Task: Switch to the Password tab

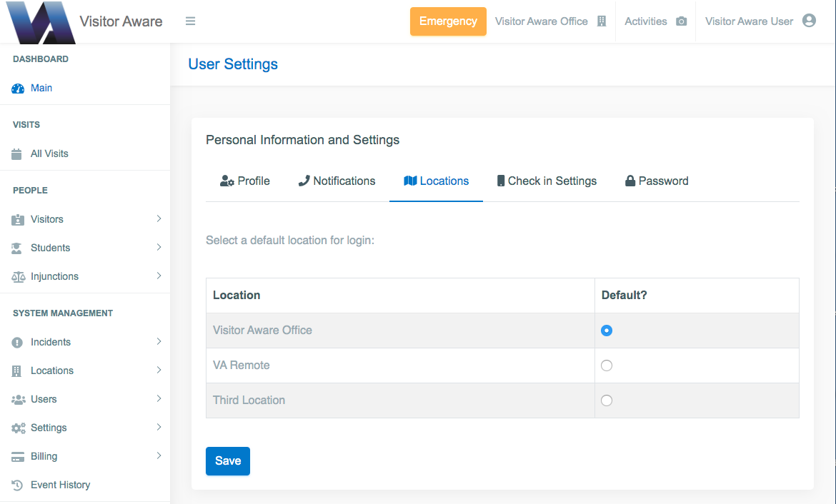Action: tap(657, 181)
